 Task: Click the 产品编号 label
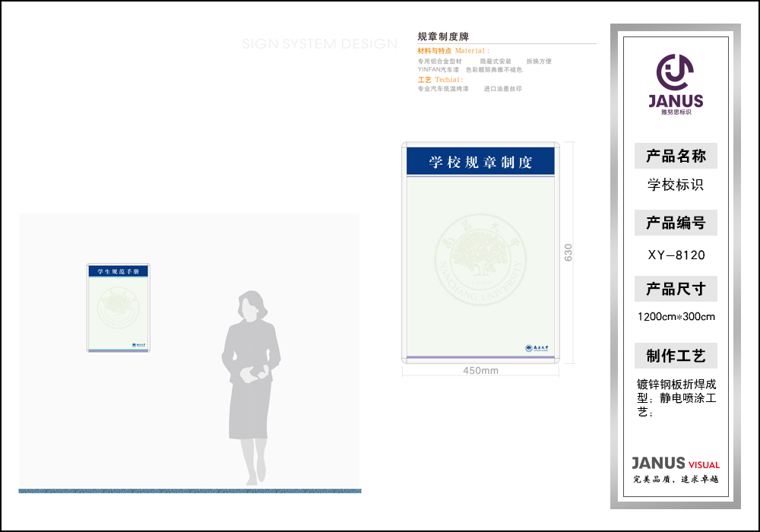pyautogui.click(x=676, y=223)
